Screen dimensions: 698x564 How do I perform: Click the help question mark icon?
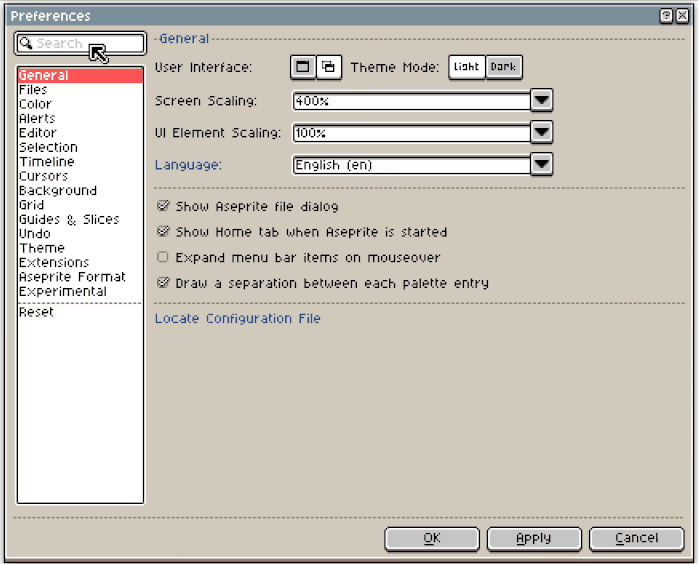pos(666,16)
